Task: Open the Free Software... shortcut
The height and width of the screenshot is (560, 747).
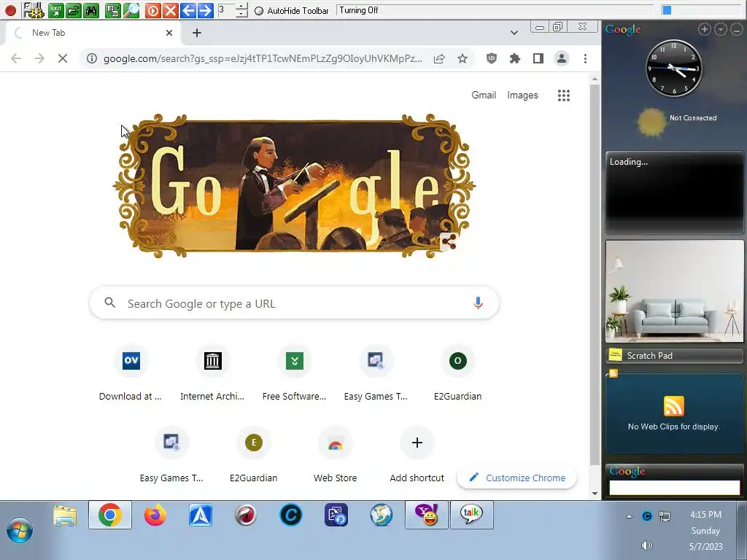Action: (x=295, y=375)
